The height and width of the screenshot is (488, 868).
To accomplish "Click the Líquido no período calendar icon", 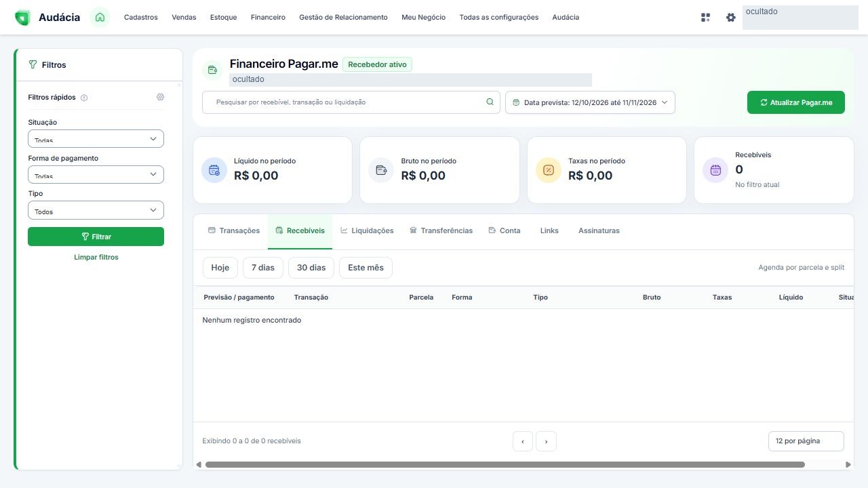I will [x=214, y=170].
